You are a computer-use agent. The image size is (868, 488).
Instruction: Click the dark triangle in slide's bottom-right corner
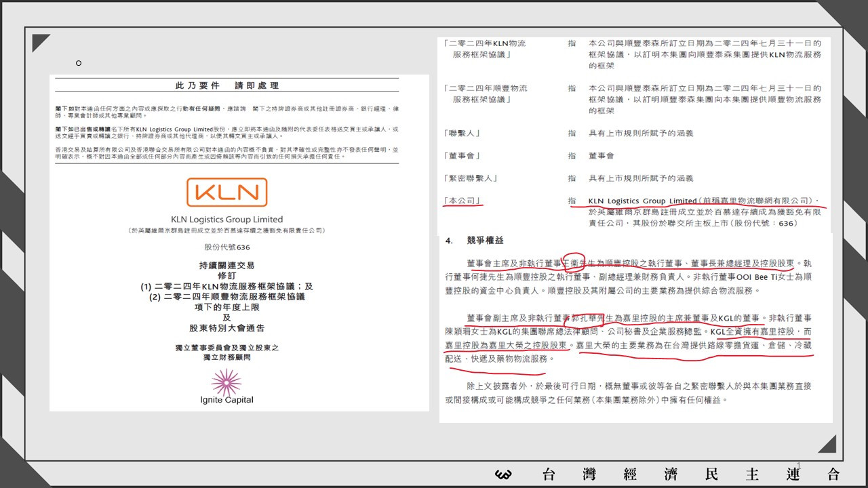[827, 443]
